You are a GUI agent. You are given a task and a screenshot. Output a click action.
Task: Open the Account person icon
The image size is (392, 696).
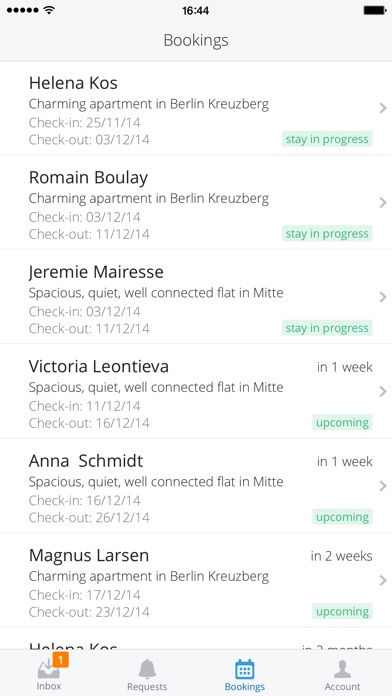(342, 669)
